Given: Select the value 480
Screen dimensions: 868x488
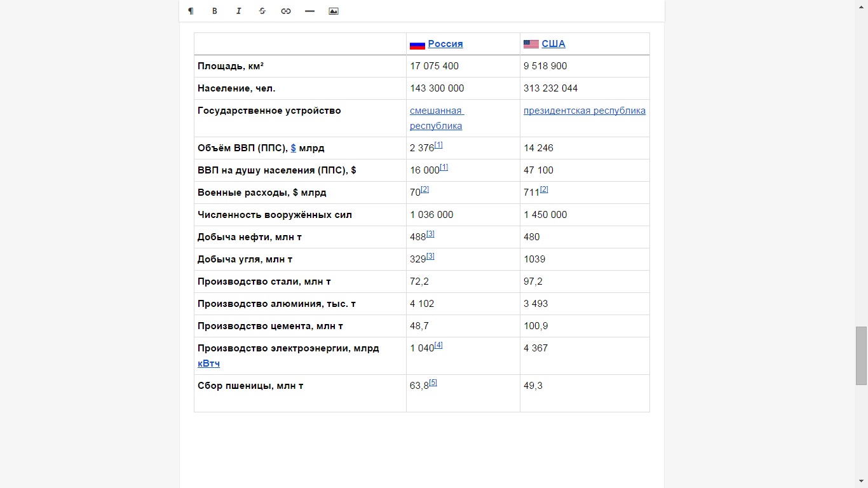Looking at the screenshot, I should [532, 237].
